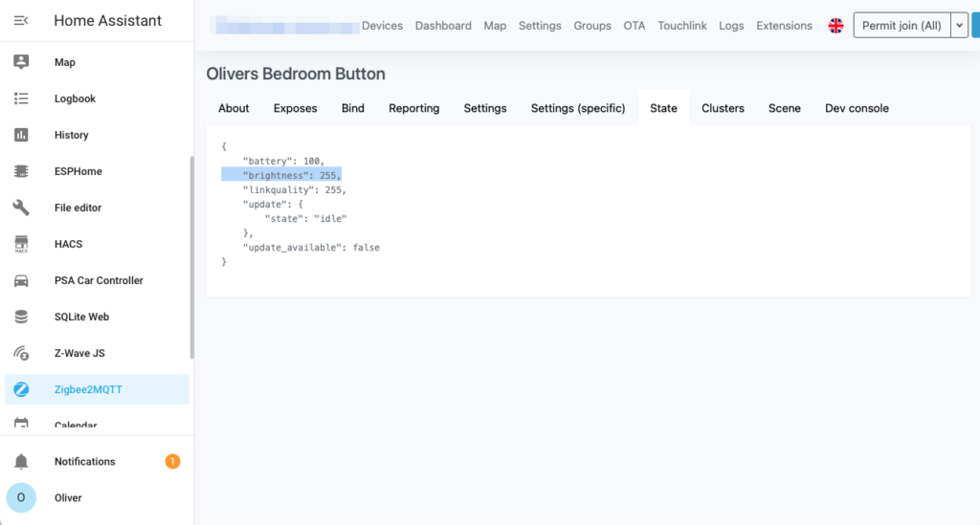Open the History chart icon
The image size is (980, 525).
(x=21, y=135)
